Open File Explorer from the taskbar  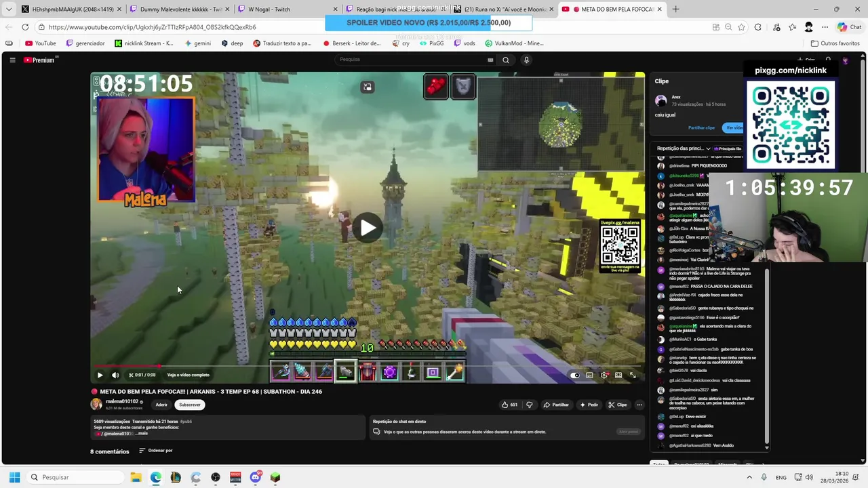(x=136, y=477)
